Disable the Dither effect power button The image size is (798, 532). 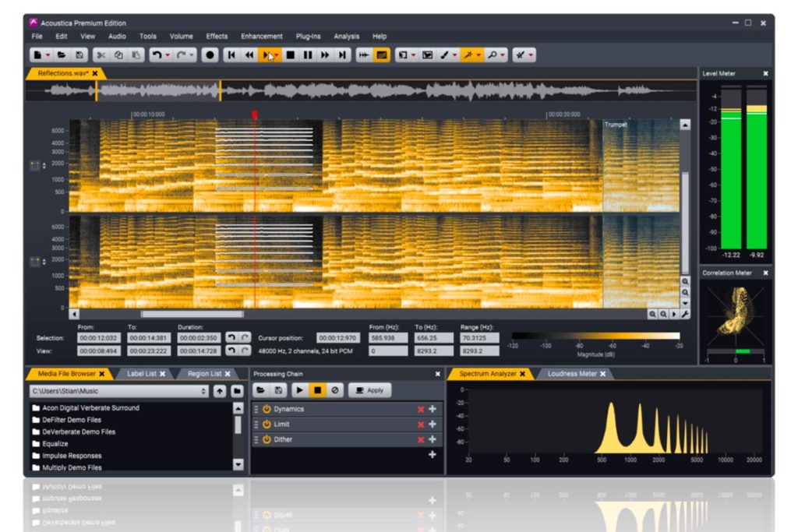tap(267, 439)
